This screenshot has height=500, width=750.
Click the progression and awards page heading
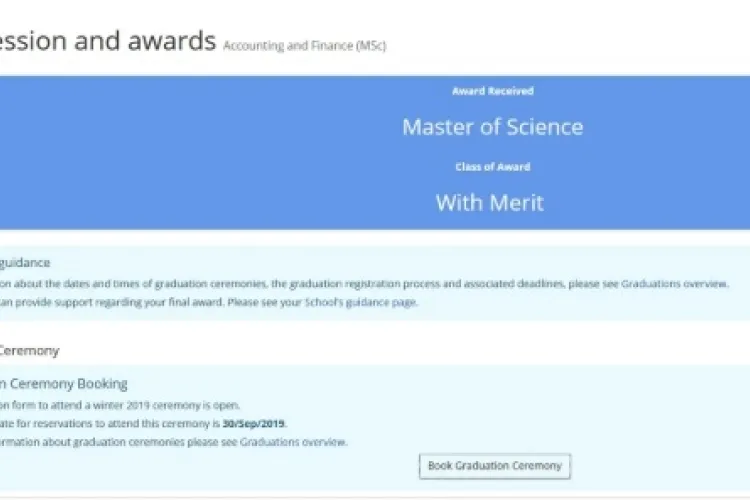point(108,41)
